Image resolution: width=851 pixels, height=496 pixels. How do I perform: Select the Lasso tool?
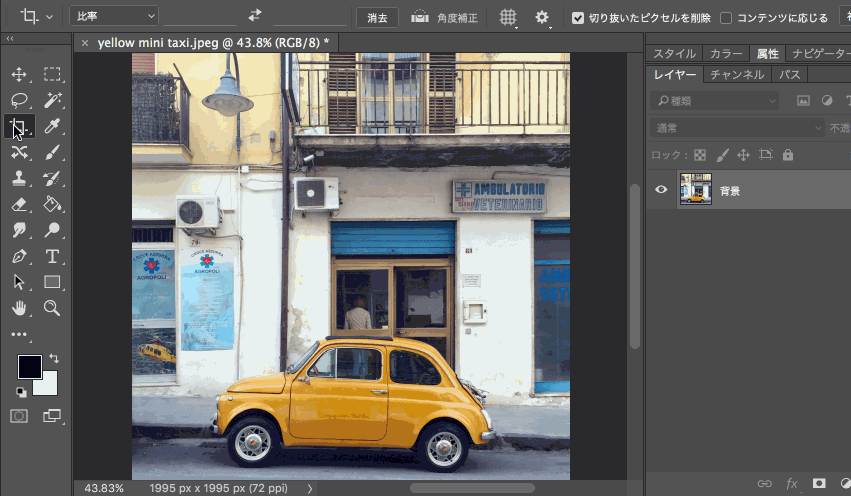[19, 100]
